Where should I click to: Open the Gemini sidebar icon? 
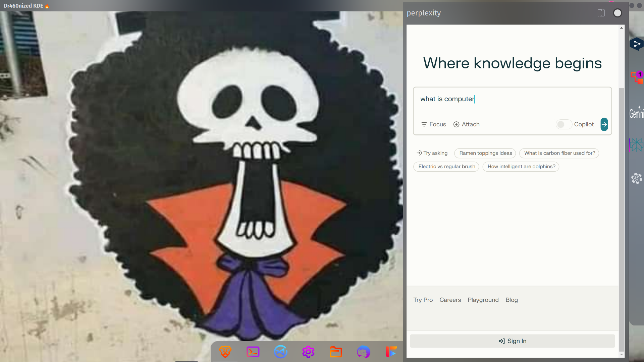[x=636, y=113]
